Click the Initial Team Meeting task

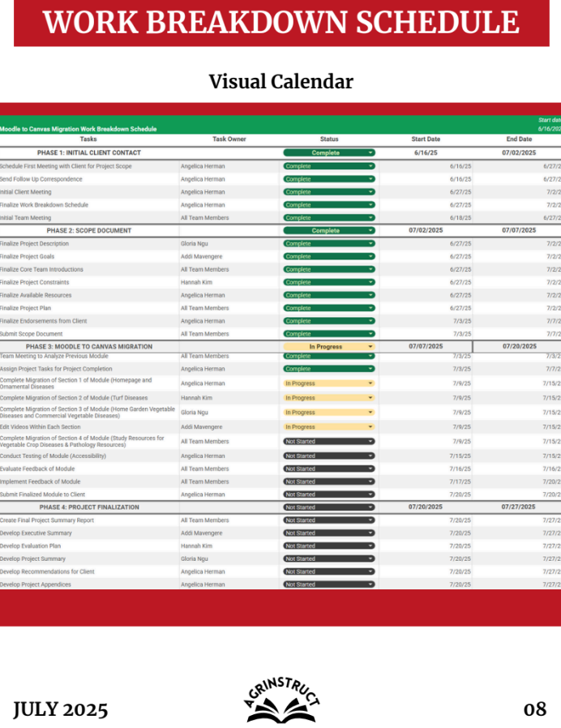[x=26, y=218]
